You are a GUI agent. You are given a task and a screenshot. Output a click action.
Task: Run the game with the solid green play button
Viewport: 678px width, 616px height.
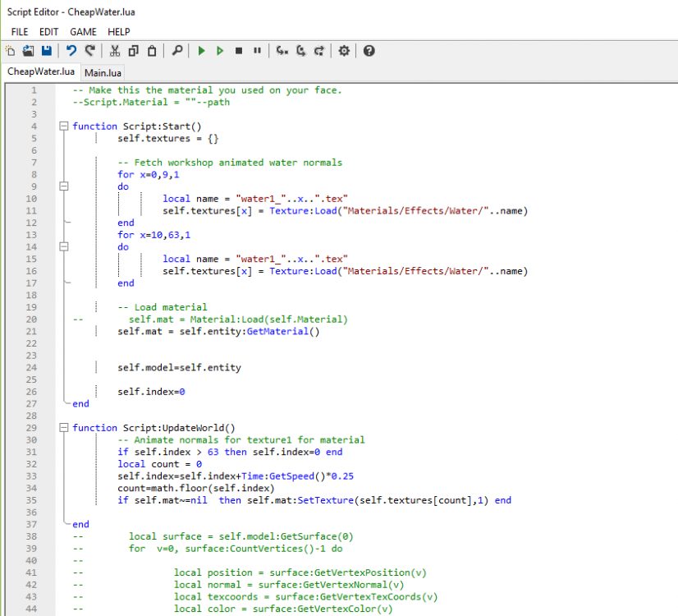[x=201, y=51]
